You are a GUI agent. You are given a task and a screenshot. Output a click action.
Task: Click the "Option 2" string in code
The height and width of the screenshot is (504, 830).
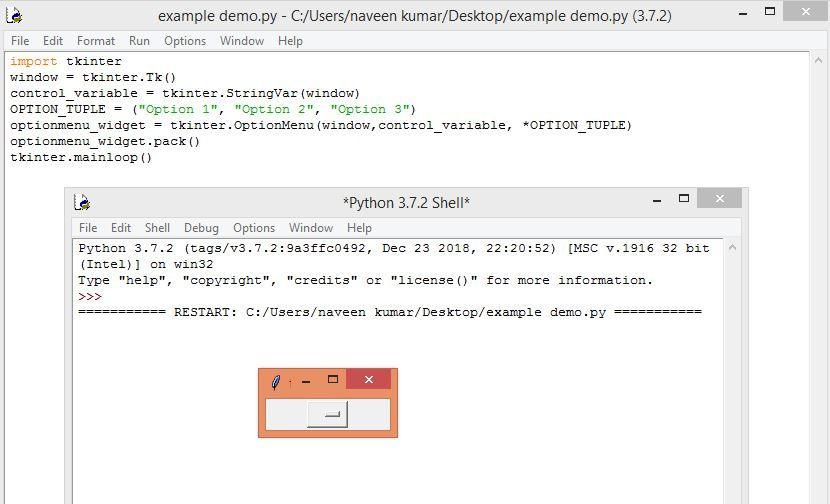point(274,110)
